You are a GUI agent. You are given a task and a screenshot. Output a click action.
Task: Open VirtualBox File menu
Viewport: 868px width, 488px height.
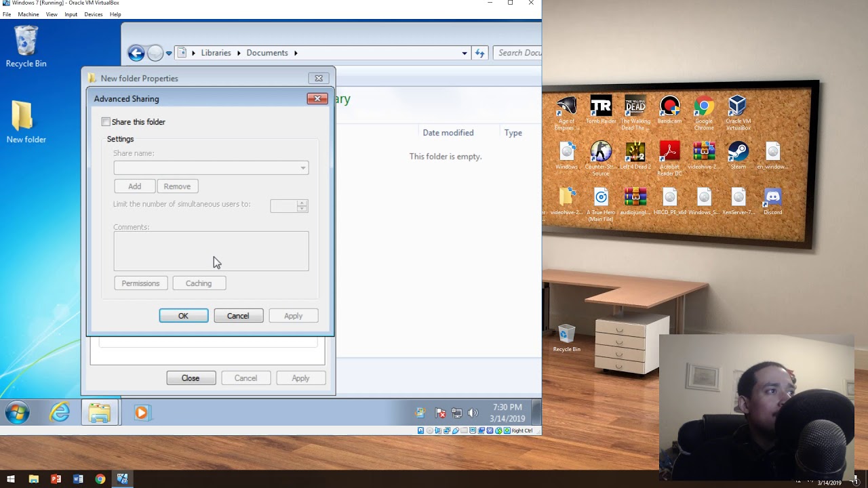point(7,14)
